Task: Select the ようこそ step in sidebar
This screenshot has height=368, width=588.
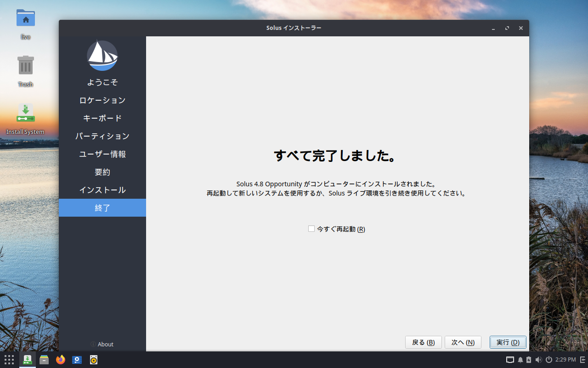Action: tap(102, 82)
